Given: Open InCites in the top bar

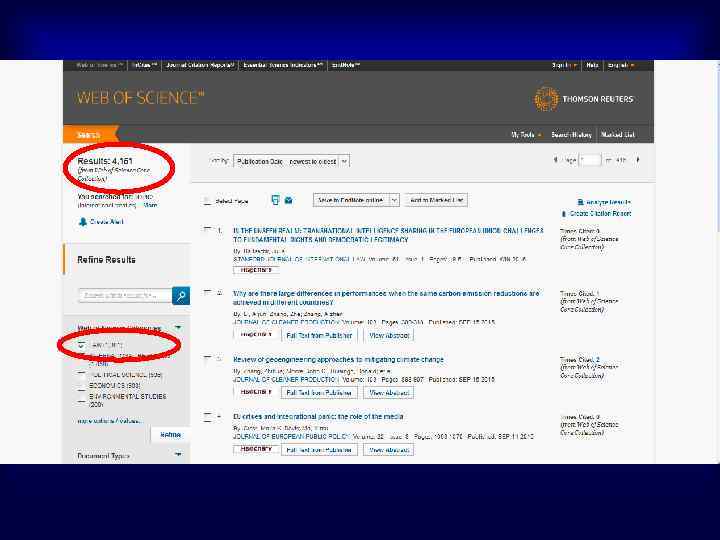Looking at the screenshot, I should [x=145, y=65].
